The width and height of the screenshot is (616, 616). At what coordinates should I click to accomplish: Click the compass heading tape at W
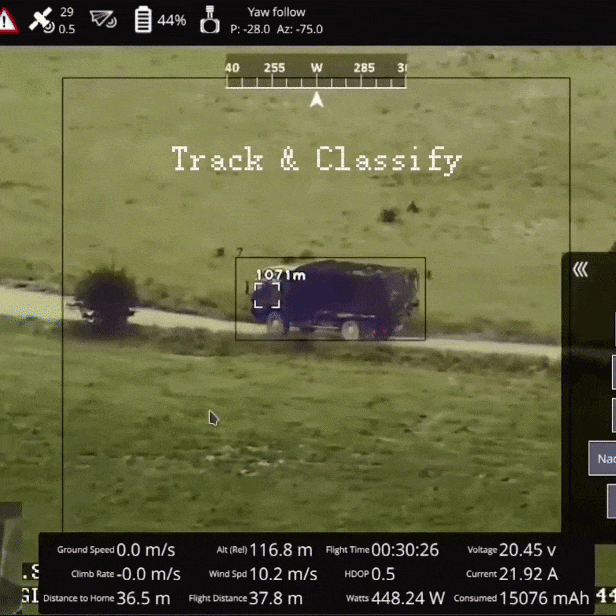(317, 68)
